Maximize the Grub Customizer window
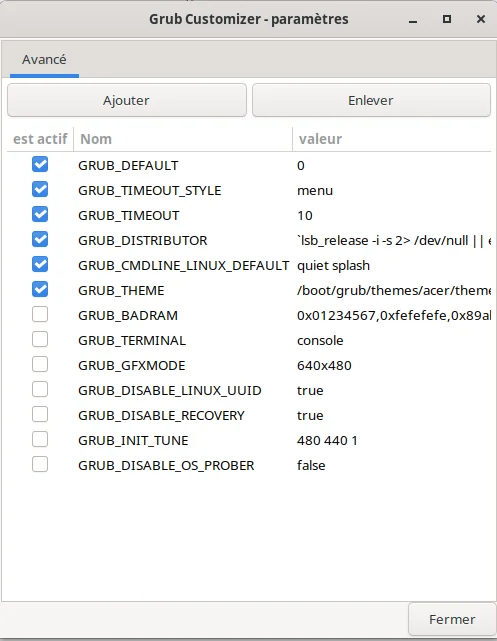This screenshot has height=641, width=497. click(x=447, y=19)
